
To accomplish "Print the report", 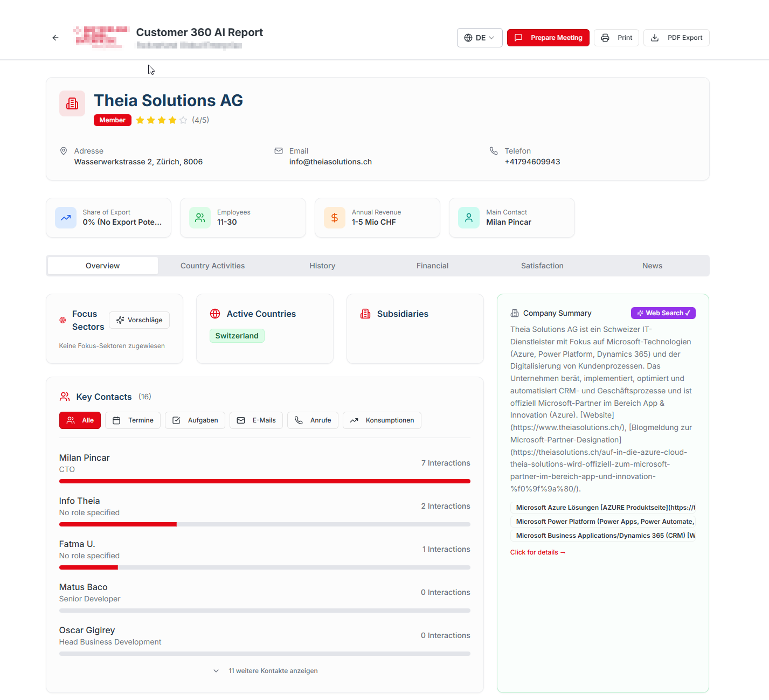I will pyautogui.click(x=616, y=38).
